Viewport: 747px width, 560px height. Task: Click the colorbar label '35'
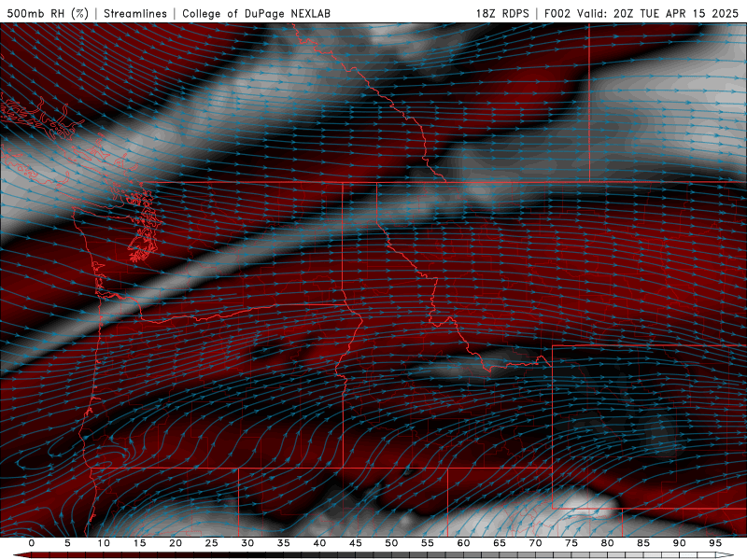(x=284, y=543)
